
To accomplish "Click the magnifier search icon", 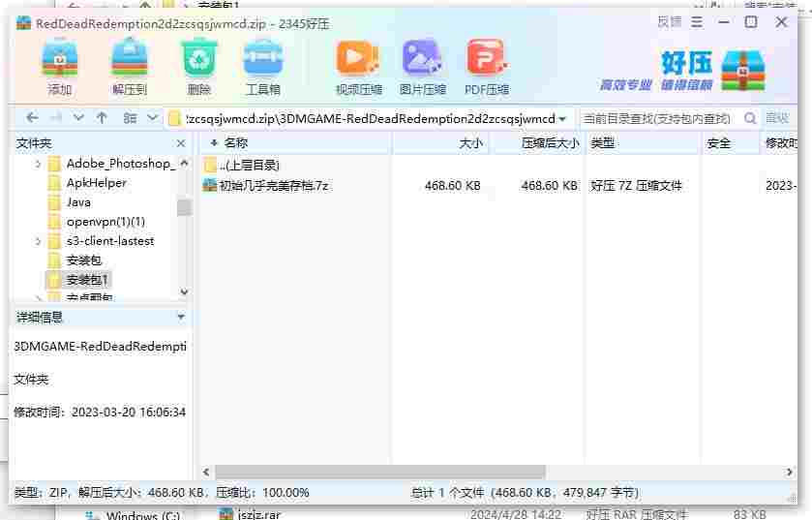I will click(750, 118).
